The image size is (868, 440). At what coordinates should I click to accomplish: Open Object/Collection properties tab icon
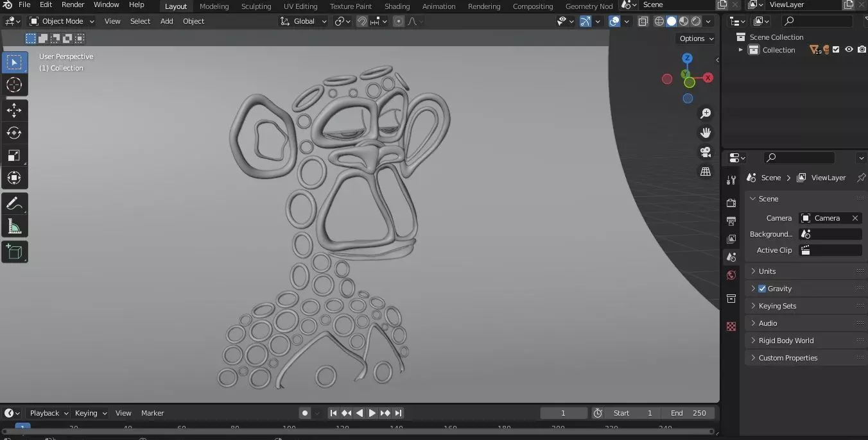tap(731, 298)
